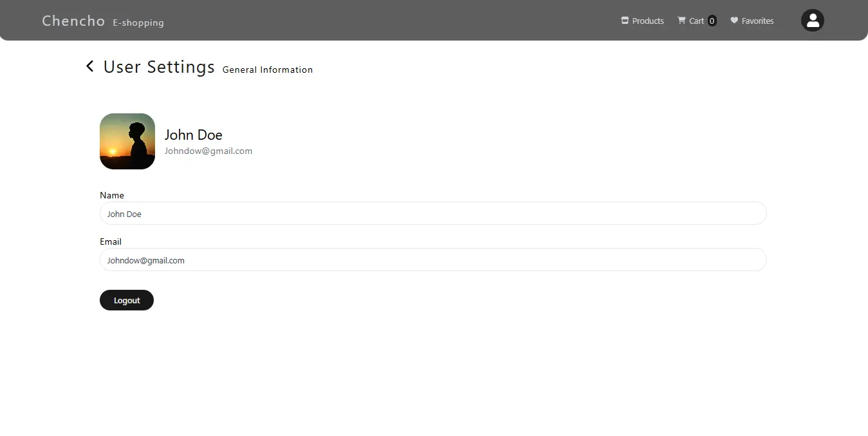Open Products using the products icon
This screenshot has height=436, width=868.
click(623, 20)
